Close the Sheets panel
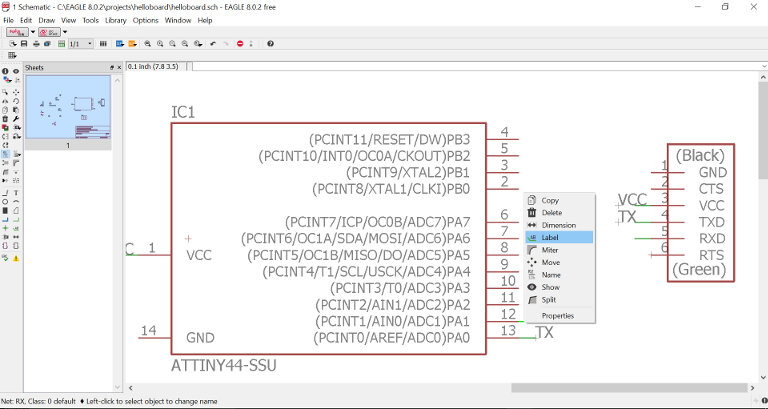Image resolution: width=768 pixels, height=409 pixels. click(119, 68)
